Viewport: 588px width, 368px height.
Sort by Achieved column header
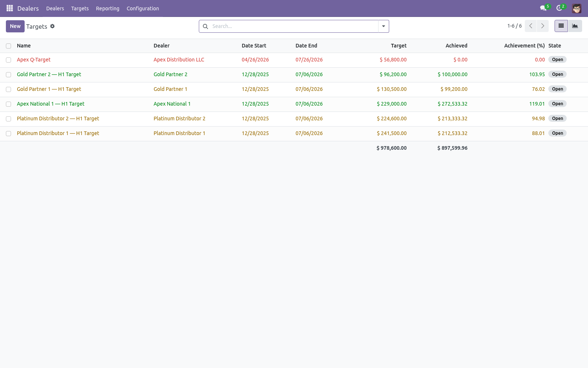coord(456,46)
